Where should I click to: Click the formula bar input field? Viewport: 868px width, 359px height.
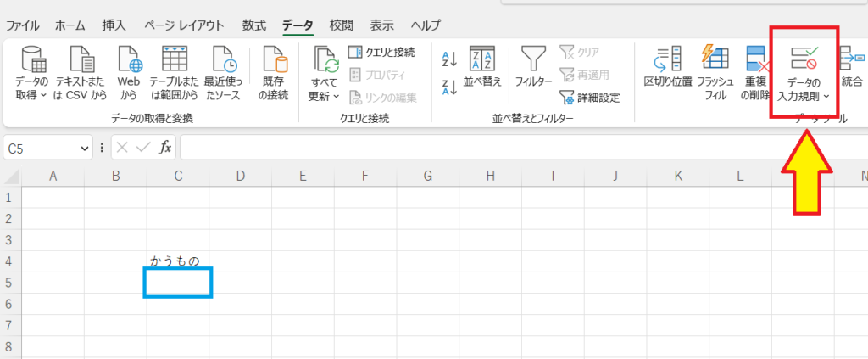tap(509, 148)
